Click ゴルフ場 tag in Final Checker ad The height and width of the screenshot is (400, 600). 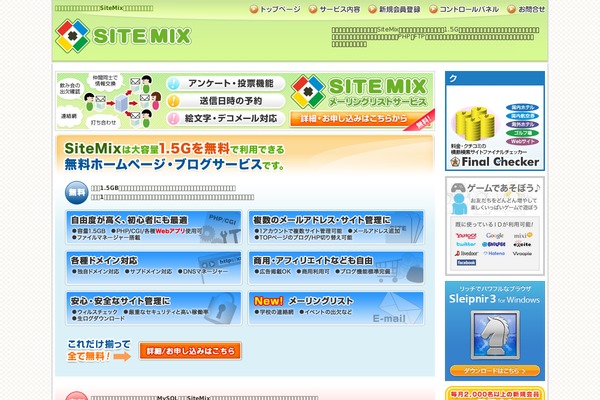click(522, 133)
